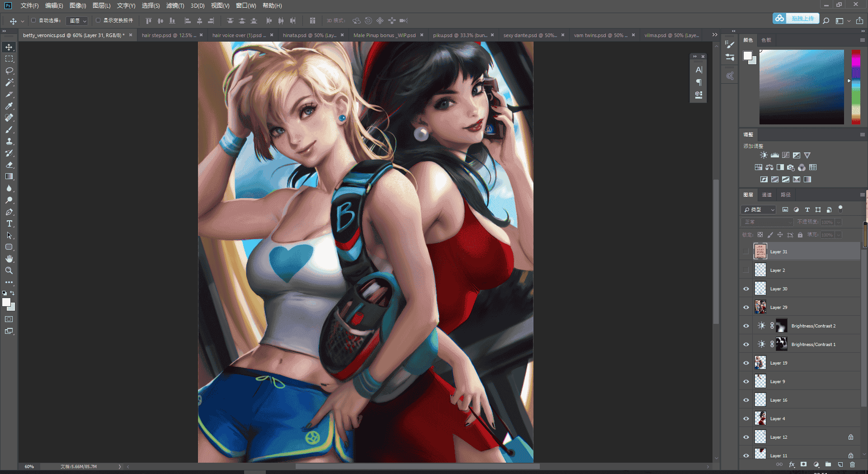Hide Layer 30 visibility eye
The height and width of the screenshot is (474, 868).
[x=746, y=289]
